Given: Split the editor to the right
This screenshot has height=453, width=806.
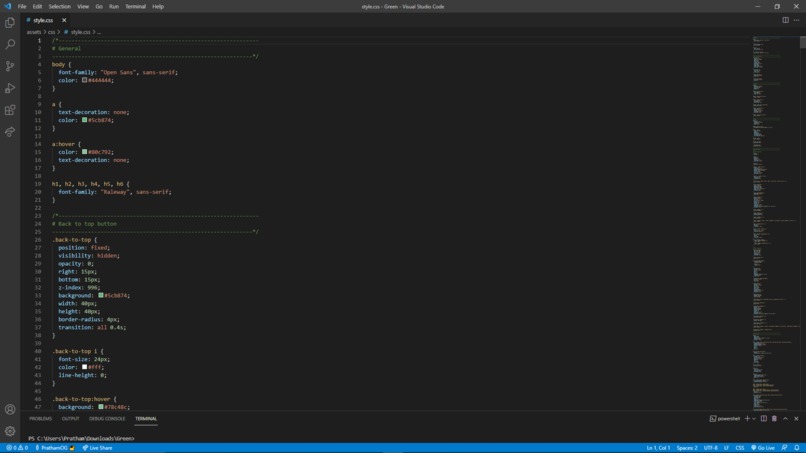Looking at the screenshot, I should click(785, 20).
